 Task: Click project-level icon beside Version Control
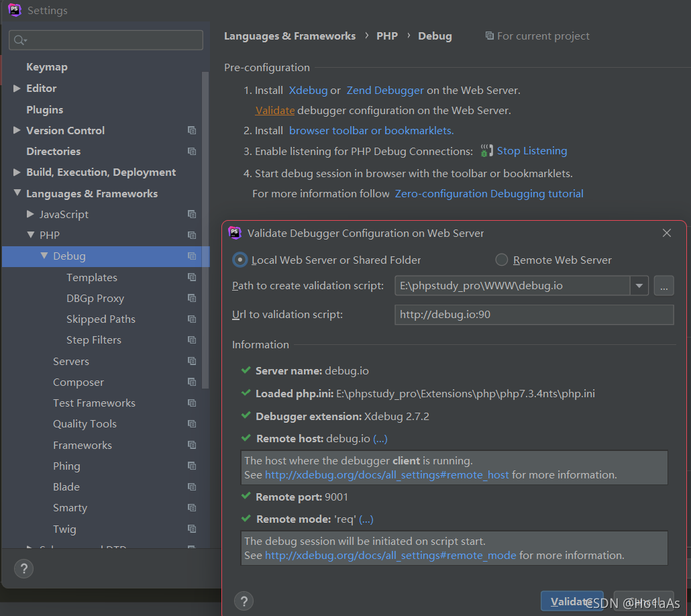192,131
